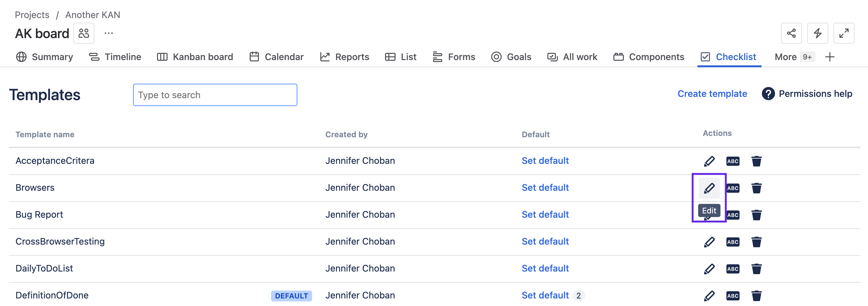Open the board's three-dot more actions menu
This screenshot has width=868, height=306.
click(108, 33)
